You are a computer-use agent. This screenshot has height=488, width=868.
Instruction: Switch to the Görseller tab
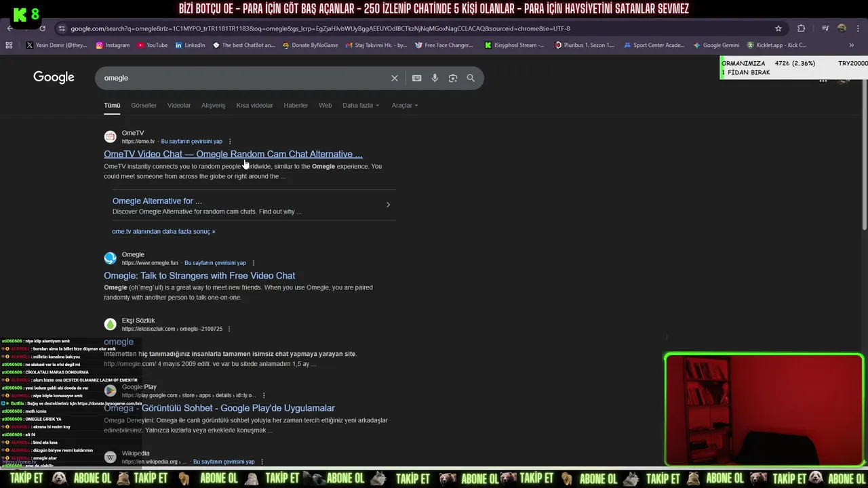coord(144,105)
